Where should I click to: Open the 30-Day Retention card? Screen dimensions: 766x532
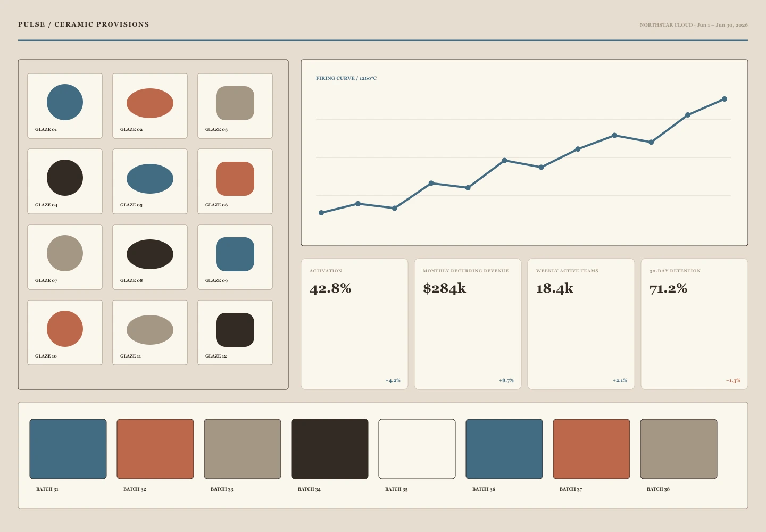click(694, 324)
